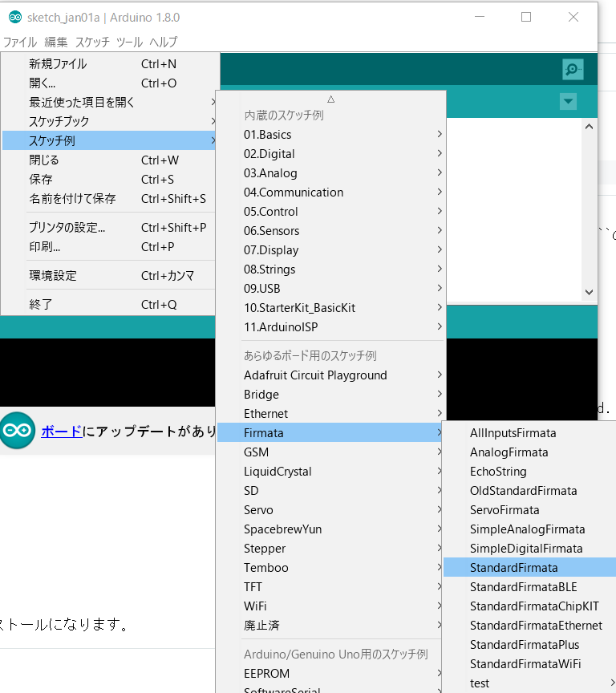The height and width of the screenshot is (693, 616).
Task: Open the ツール menu
Action: pos(129,42)
